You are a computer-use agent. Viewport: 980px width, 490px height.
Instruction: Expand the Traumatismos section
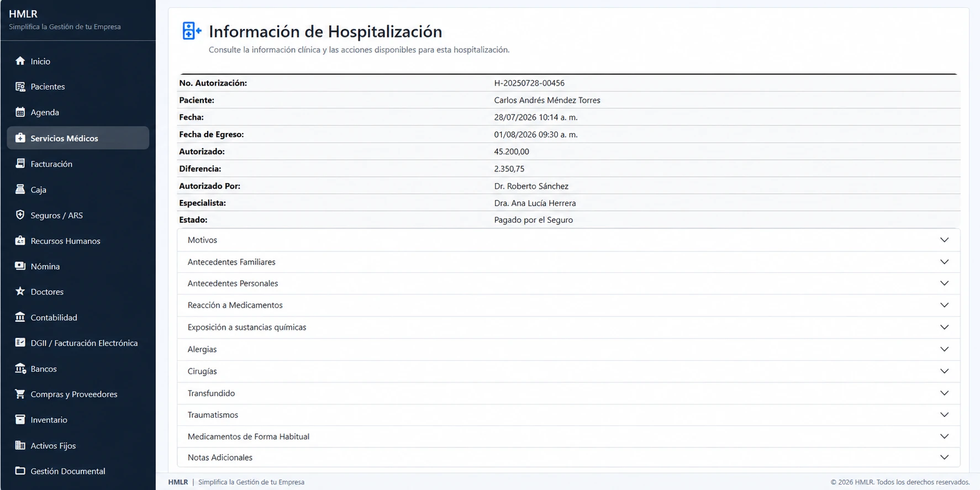[568, 415]
